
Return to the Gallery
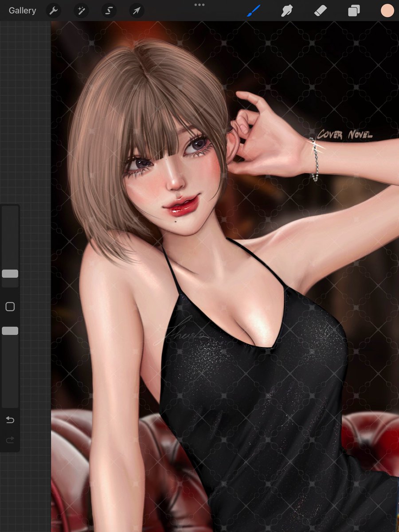point(22,11)
